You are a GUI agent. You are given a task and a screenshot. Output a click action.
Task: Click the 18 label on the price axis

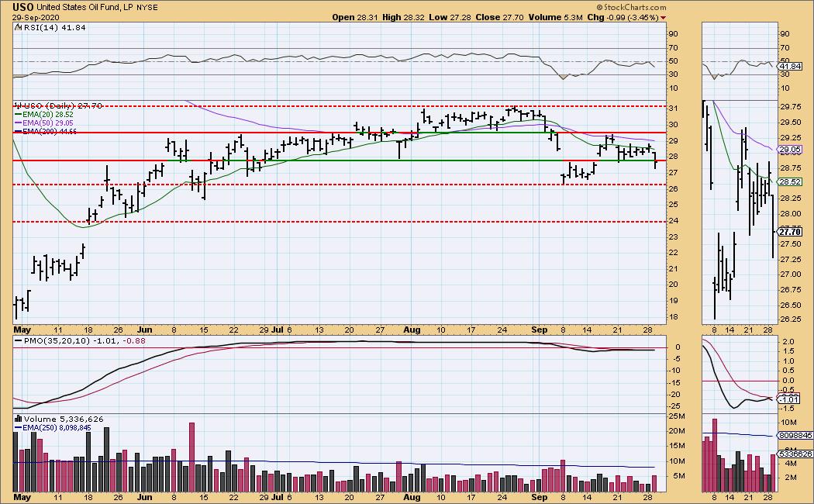point(673,316)
